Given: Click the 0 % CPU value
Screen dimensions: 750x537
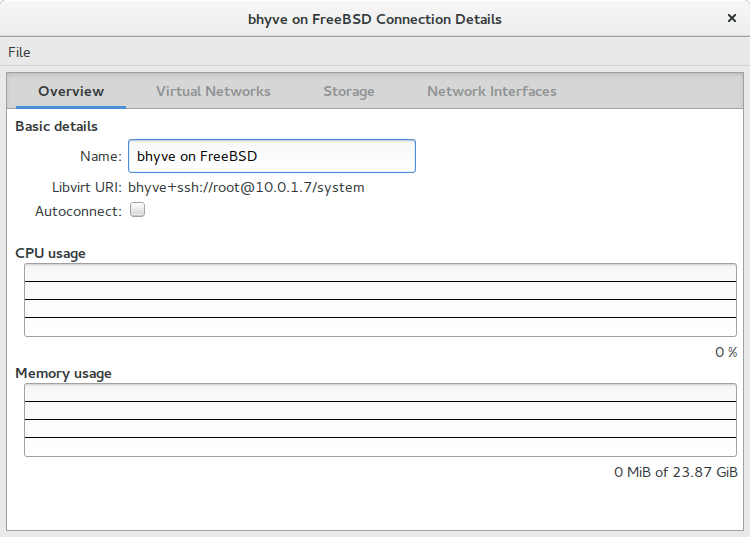Looking at the screenshot, I should click(x=726, y=352).
